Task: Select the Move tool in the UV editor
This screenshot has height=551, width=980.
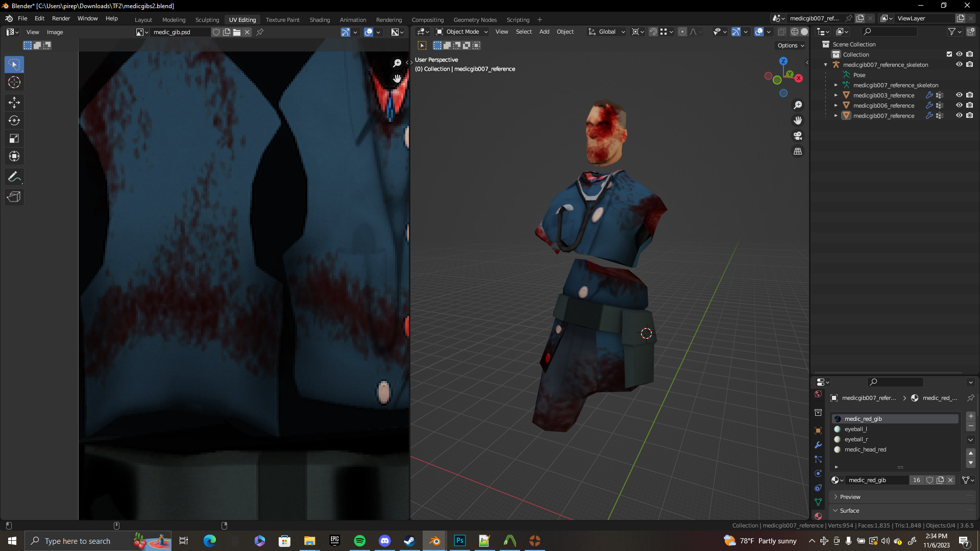Action: (14, 103)
